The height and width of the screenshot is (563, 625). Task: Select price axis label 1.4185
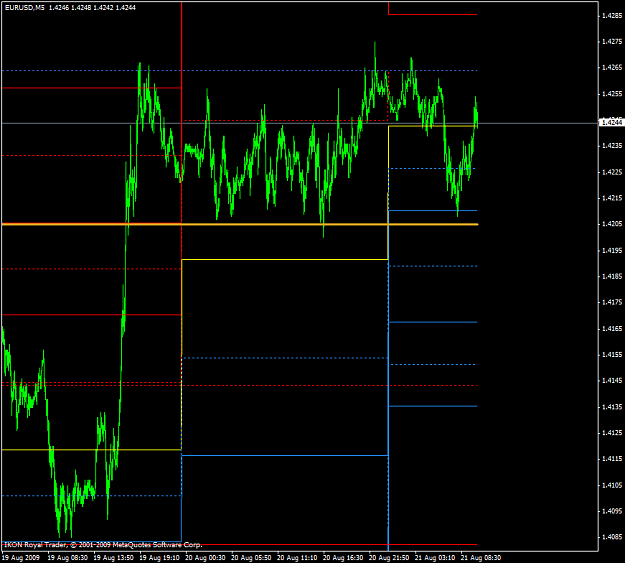tap(612, 276)
